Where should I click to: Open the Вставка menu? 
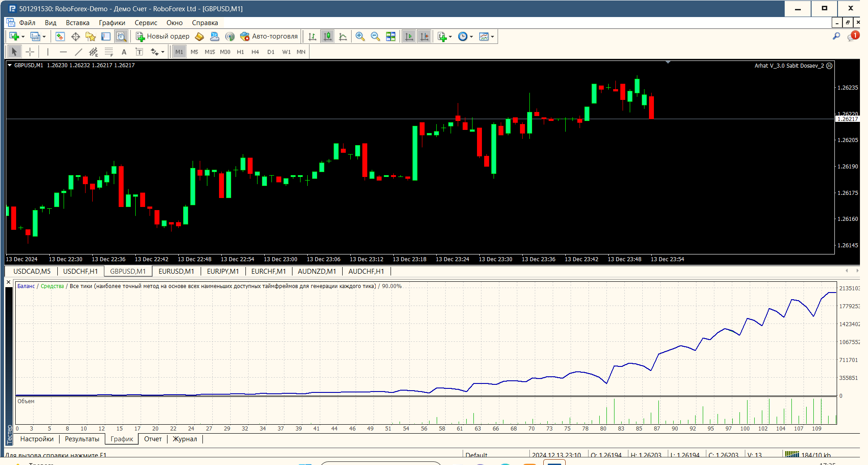click(x=77, y=23)
